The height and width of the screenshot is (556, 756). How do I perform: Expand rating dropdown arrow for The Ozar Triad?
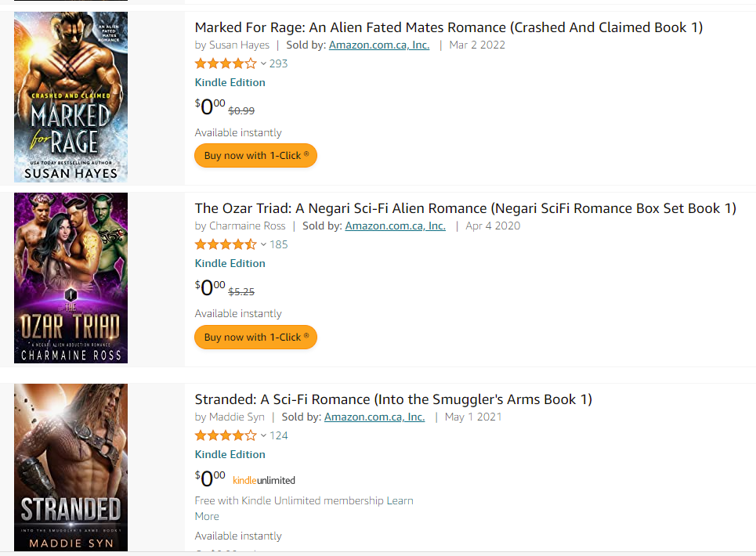263,244
